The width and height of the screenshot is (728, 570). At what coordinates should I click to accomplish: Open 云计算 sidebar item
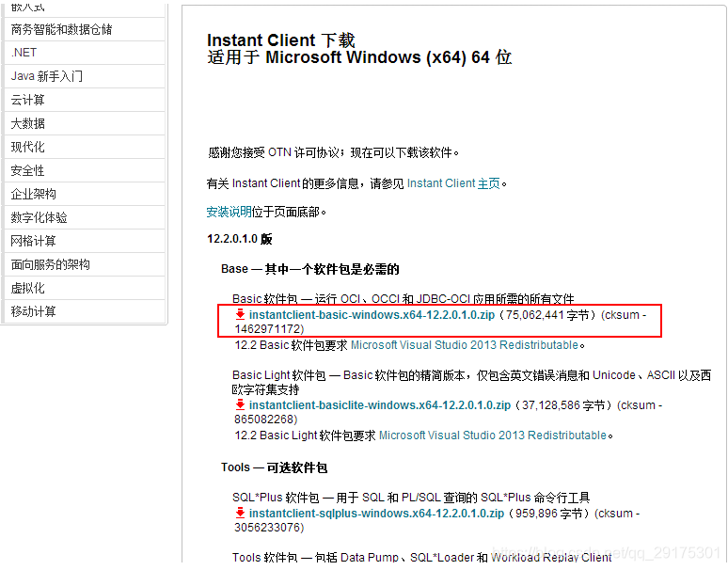pyautogui.click(x=84, y=100)
